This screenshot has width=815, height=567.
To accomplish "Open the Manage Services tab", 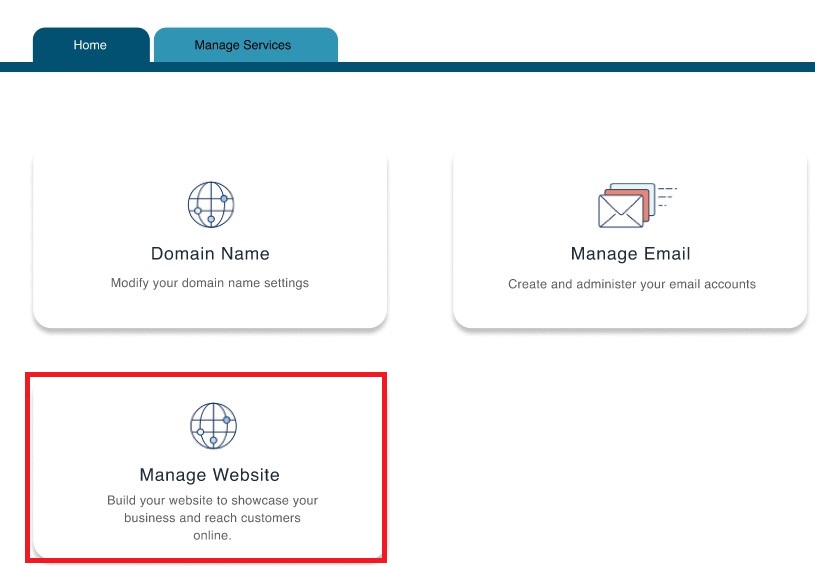I will [x=243, y=45].
